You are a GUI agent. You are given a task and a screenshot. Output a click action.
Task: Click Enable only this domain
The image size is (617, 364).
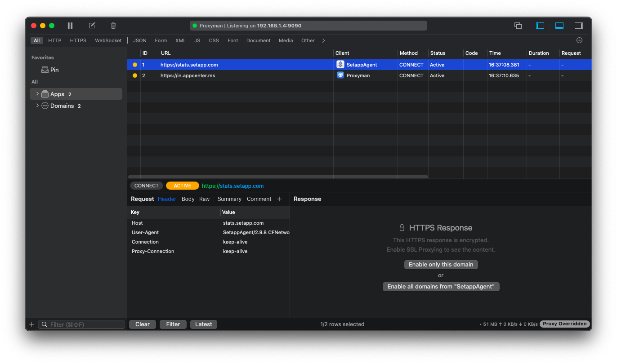point(441,264)
